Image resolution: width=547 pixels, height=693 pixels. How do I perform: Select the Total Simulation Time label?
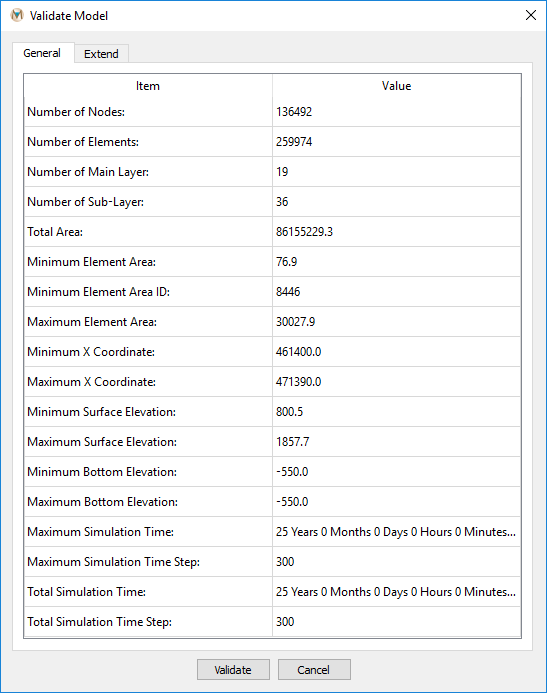[x=87, y=592]
